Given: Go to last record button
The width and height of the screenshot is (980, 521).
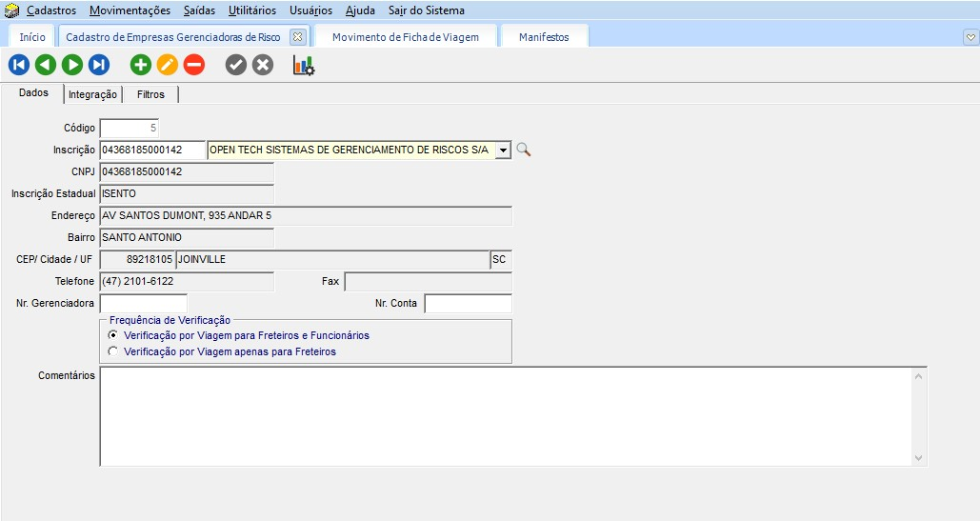Looking at the screenshot, I should tap(99, 65).
